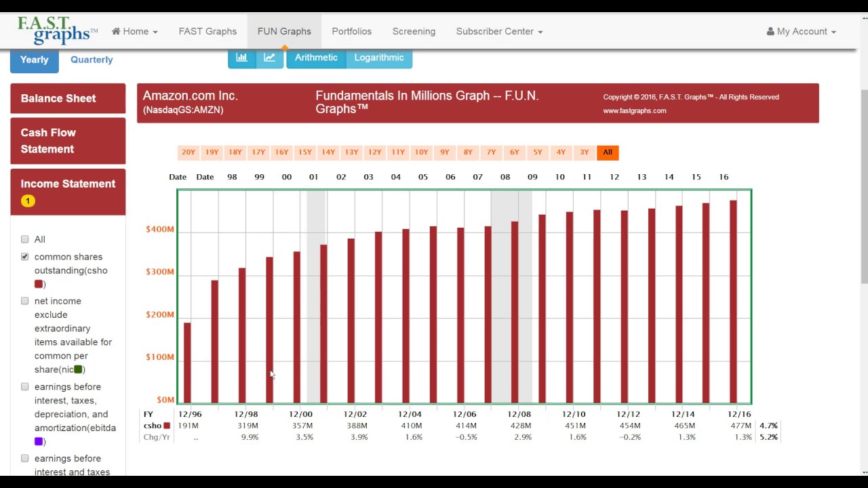The width and height of the screenshot is (868, 488).
Task: Enable the EBITDA checkbox
Action: point(25,387)
